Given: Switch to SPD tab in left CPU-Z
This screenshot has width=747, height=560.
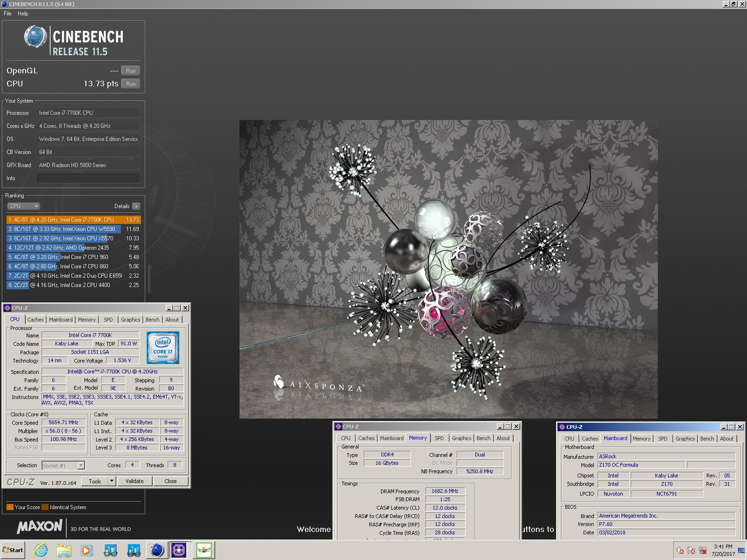Looking at the screenshot, I should point(108,320).
